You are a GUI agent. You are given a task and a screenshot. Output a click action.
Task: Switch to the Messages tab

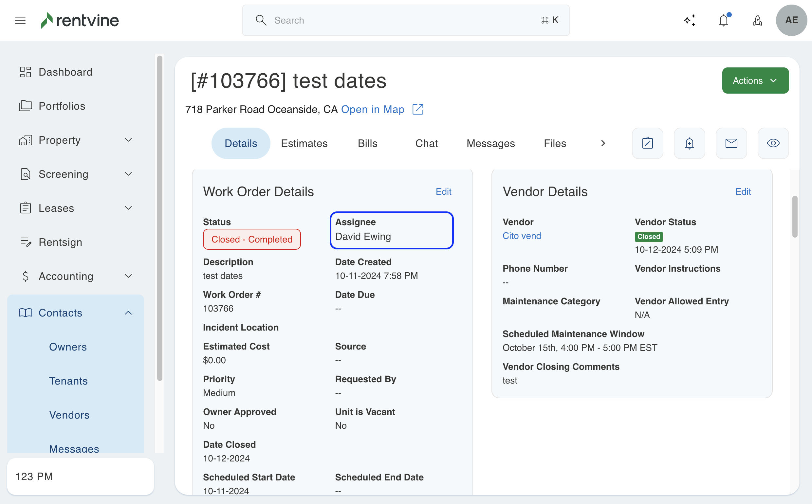click(490, 143)
